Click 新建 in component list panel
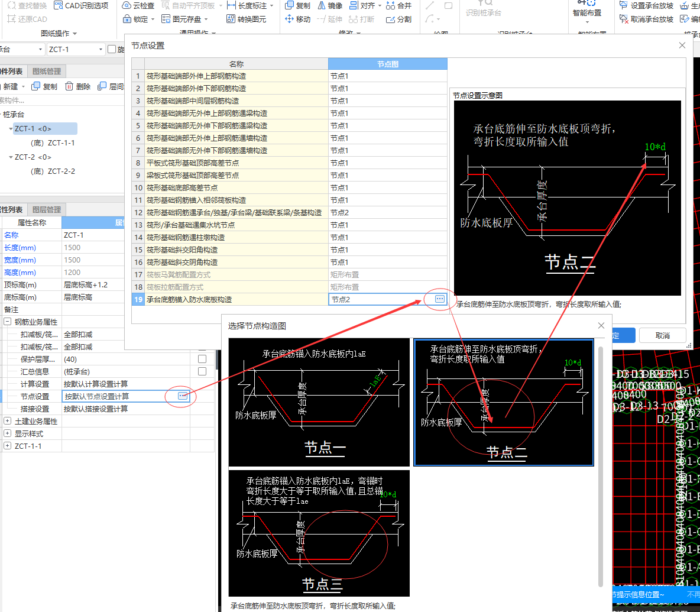The image size is (700, 612). (11, 86)
